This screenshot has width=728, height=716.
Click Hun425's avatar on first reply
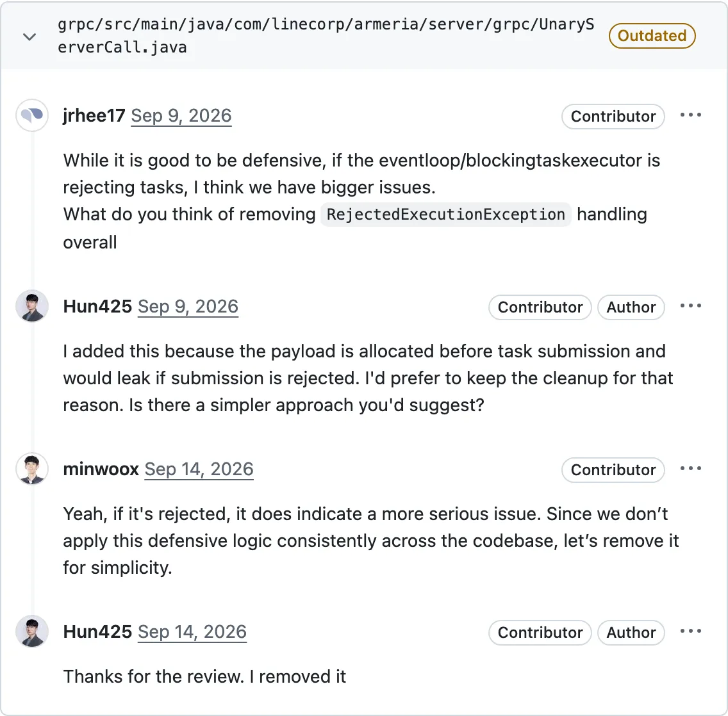click(32, 306)
